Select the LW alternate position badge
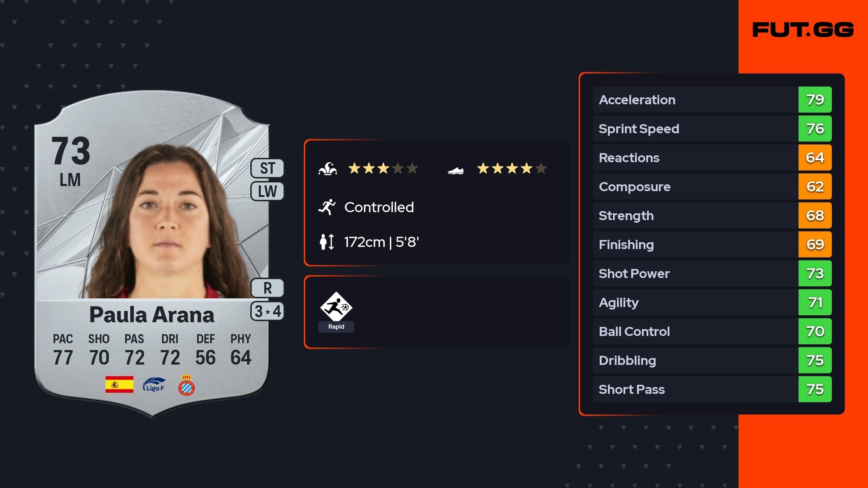This screenshot has height=488, width=868. pos(267,191)
